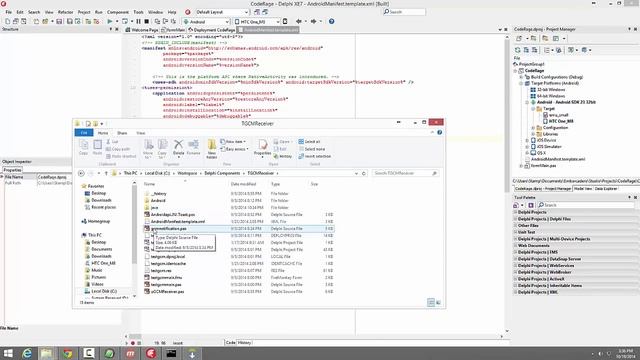
Task: Open the Project menu
Action: click(84, 12)
